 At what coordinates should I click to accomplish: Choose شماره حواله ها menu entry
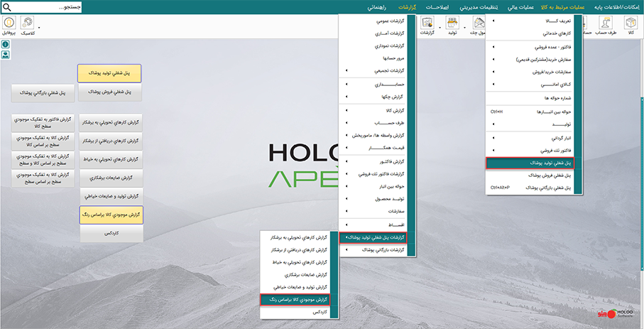coord(530,98)
